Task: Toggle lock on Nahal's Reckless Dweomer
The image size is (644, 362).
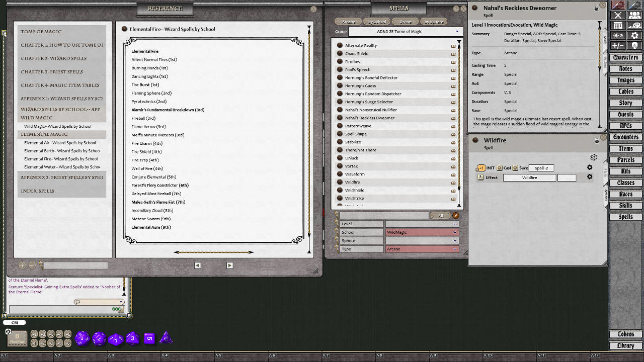Action: click(596, 9)
